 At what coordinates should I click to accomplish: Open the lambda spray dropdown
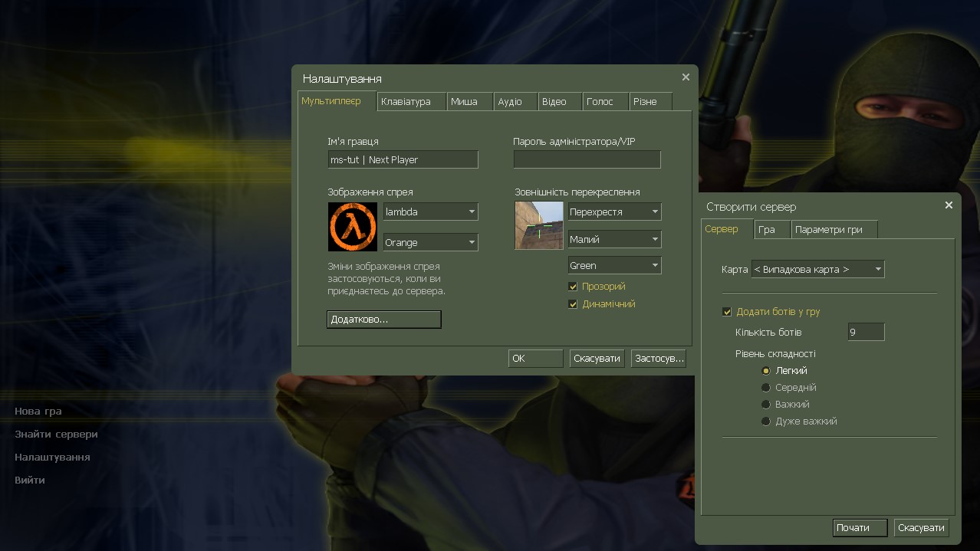(x=429, y=212)
